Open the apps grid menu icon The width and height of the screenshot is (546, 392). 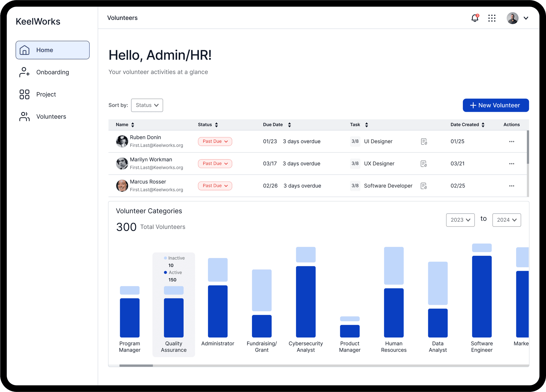point(492,18)
